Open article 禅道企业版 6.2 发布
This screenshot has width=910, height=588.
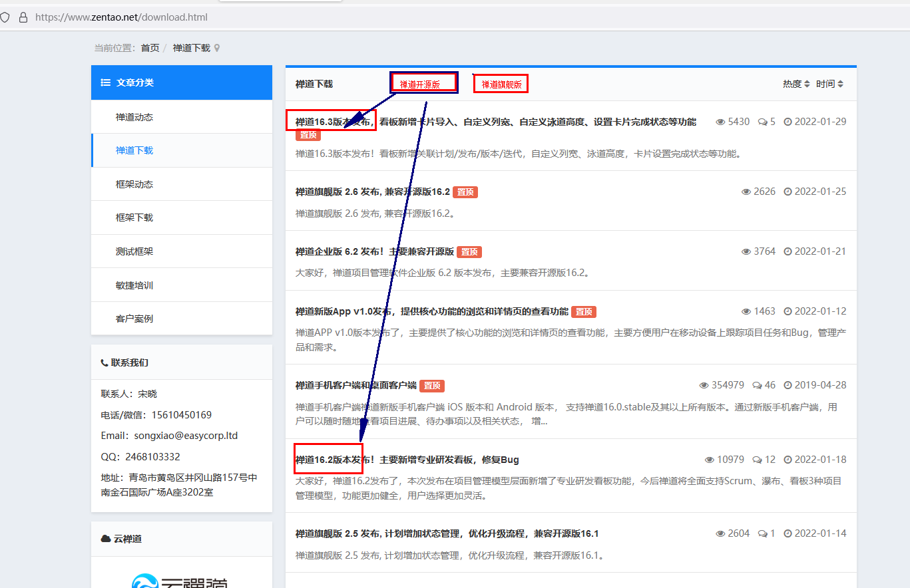point(375,251)
